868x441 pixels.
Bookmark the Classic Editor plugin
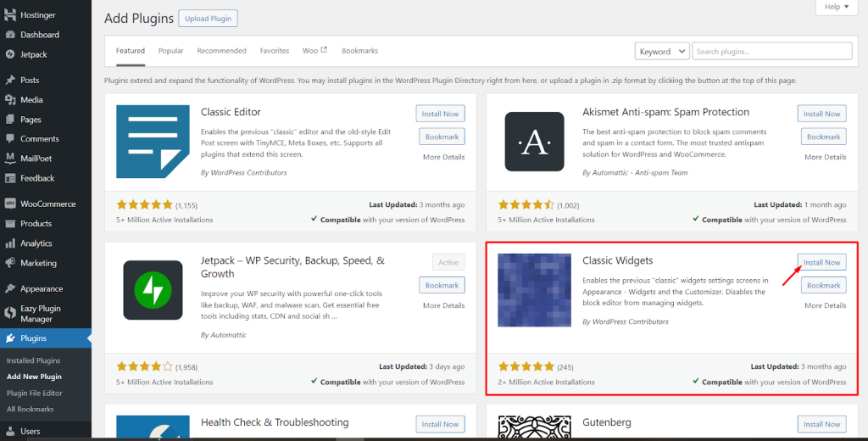[x=442, y=137]
